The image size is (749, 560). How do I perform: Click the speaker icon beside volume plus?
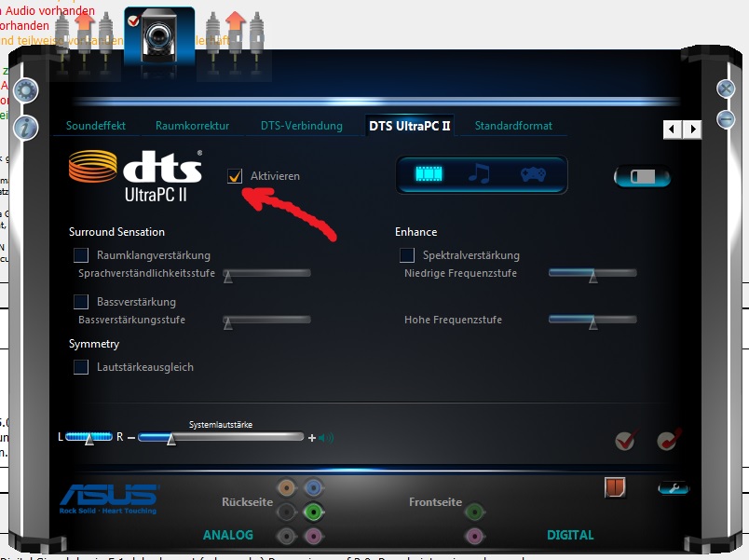point(328,438)
